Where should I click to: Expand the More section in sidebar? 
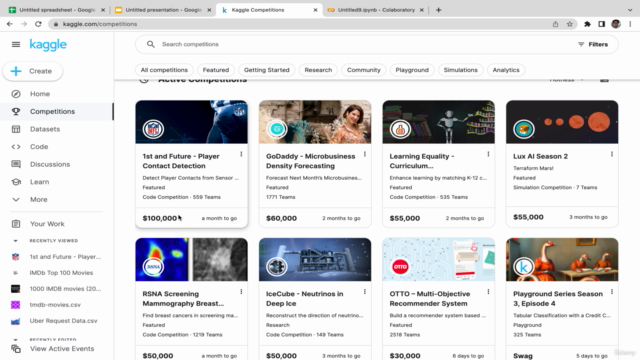pos(38,199)
